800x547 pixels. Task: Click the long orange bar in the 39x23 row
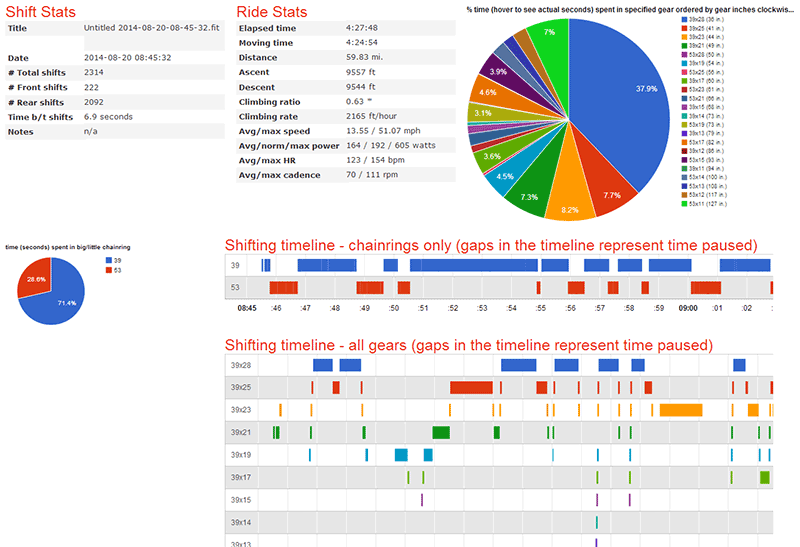(x=681, y=410)
